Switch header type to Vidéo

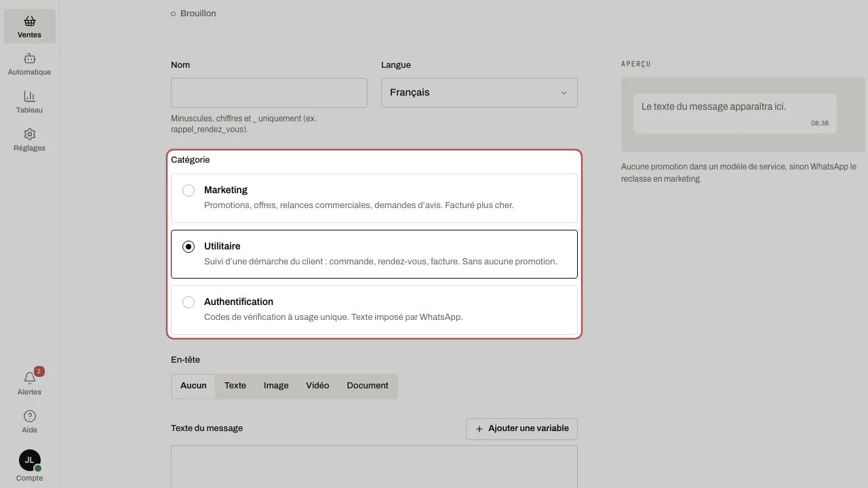317,386
